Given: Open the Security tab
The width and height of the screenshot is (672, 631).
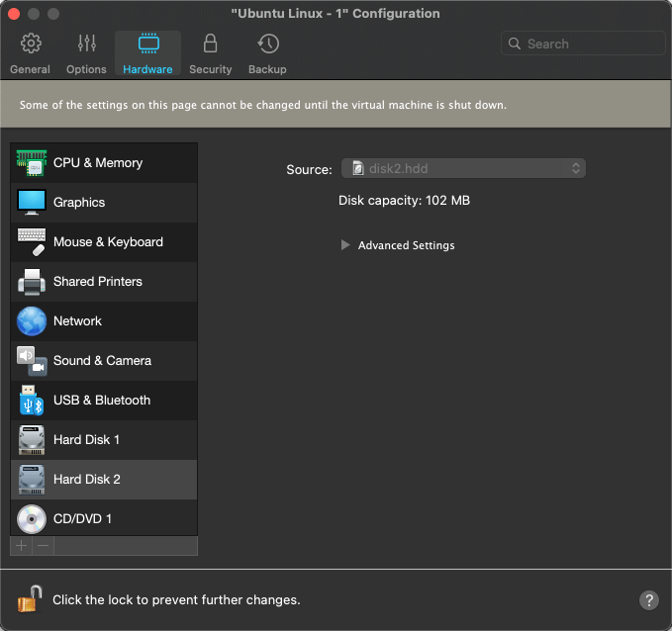Looking at the screenshot, I should 211,54.
